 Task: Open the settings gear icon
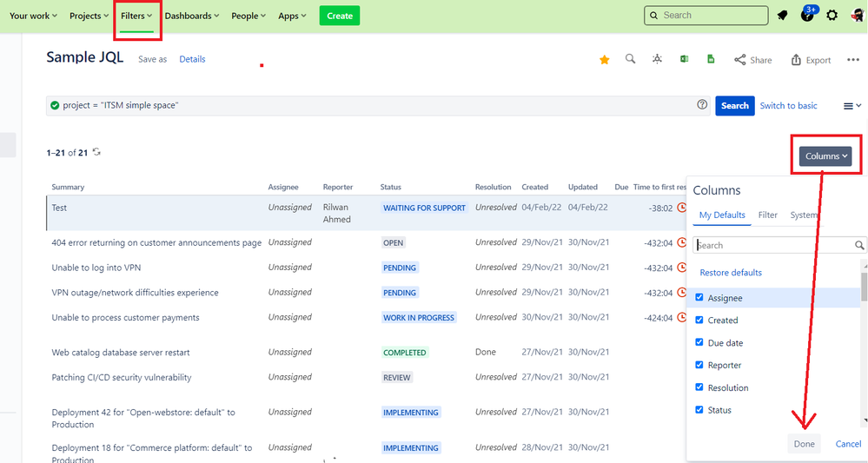coord(832,16)
